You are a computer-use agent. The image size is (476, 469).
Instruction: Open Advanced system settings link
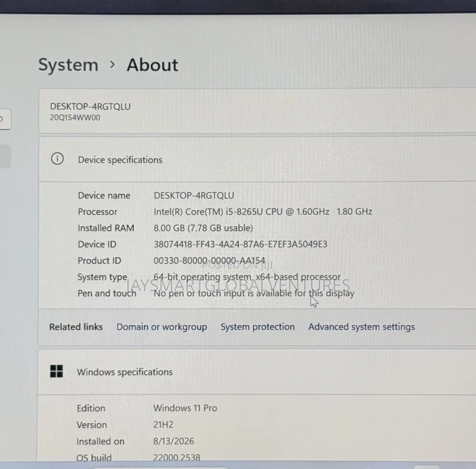(x=361, y=327)
